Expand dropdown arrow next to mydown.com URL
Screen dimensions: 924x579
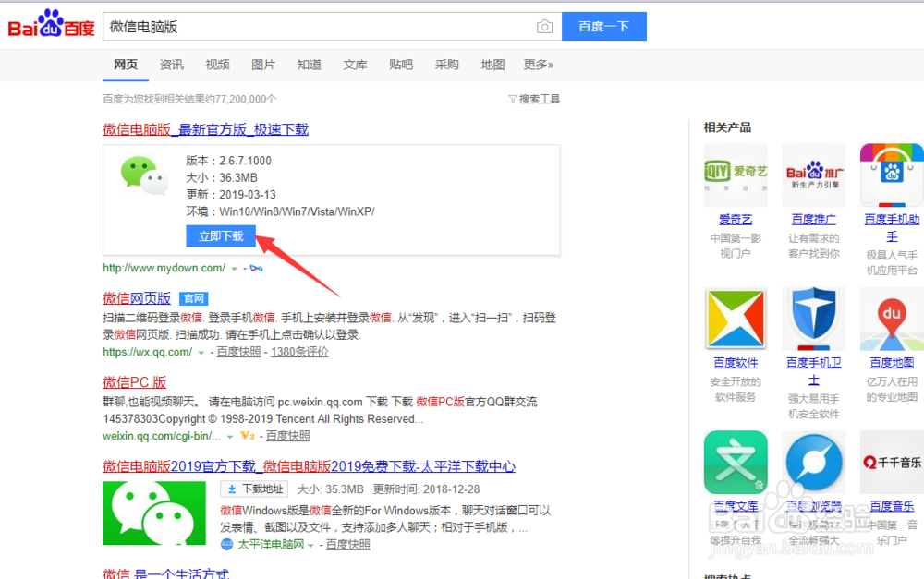point(234,269)
